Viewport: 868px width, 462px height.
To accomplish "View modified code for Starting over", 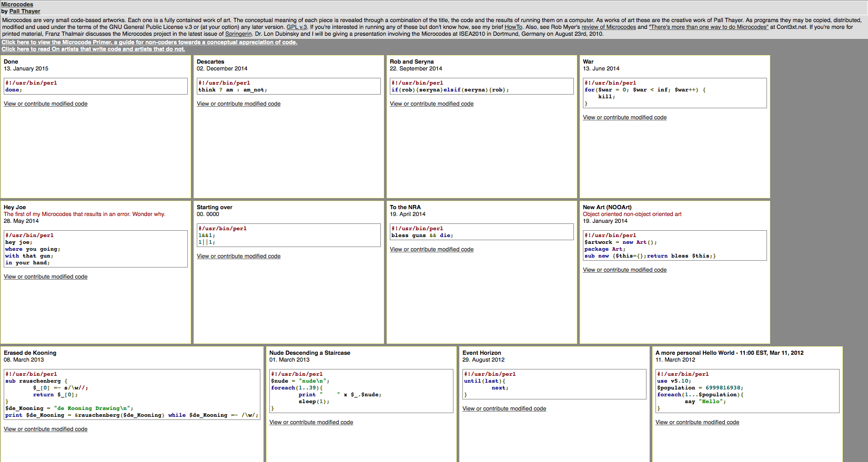I will click(238, 256).
